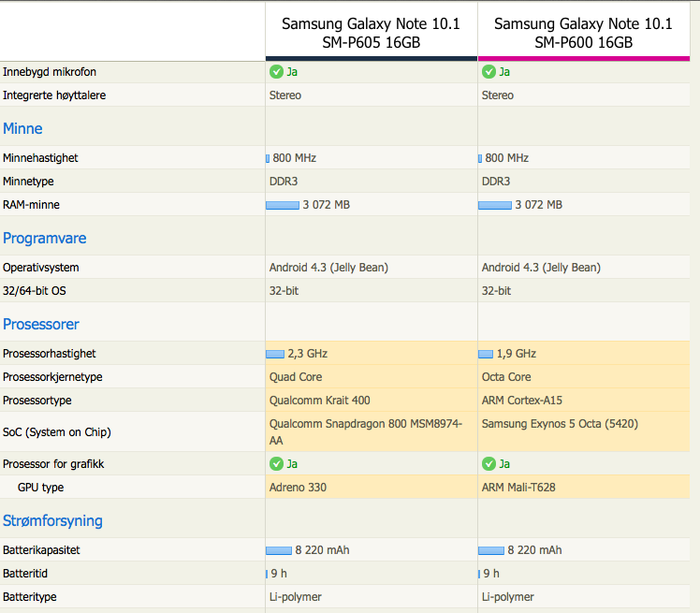Click 3 072 MB value for SM-P600
700x613 pixels.
[539, 205]
